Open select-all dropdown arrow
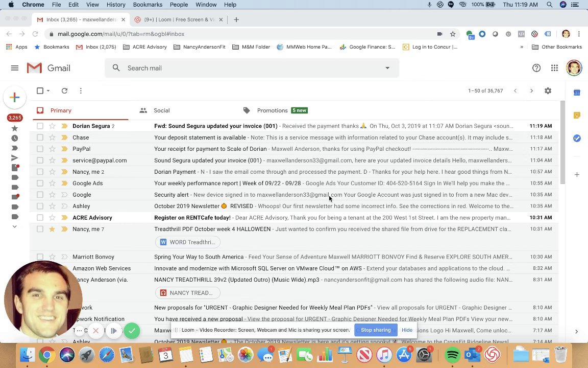Image resolution: width=588 pixels, height=368 pixels. tap(48, 90)
